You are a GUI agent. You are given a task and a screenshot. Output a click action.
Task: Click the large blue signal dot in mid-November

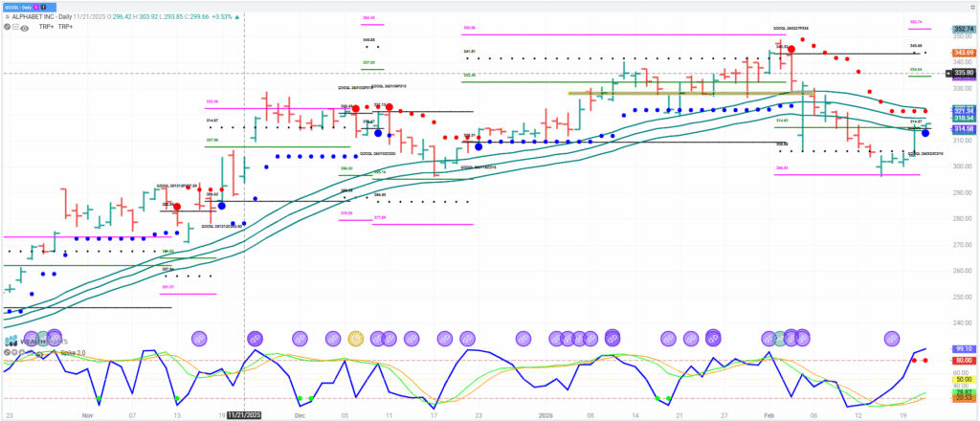pyautogui.click(x=221, y=205)
